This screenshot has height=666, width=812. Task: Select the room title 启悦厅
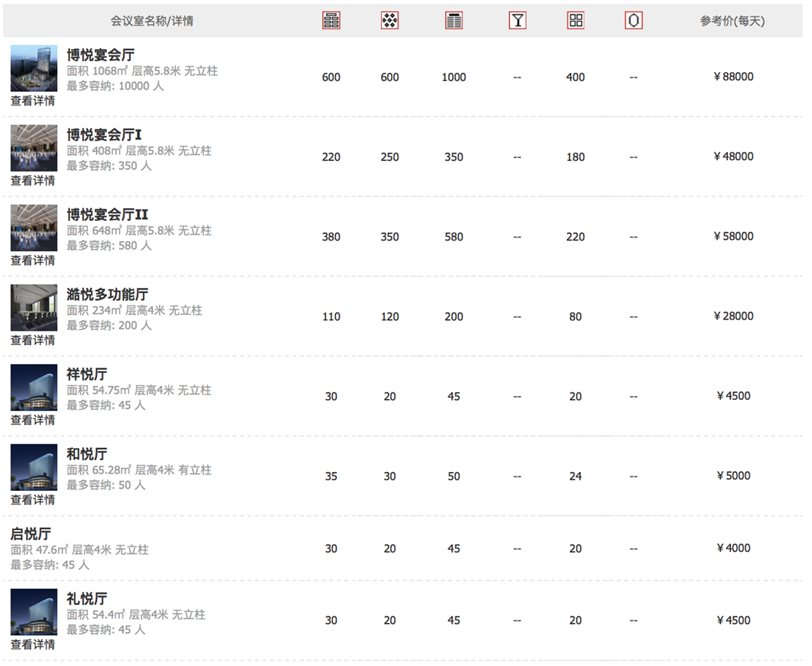(31, 534)
